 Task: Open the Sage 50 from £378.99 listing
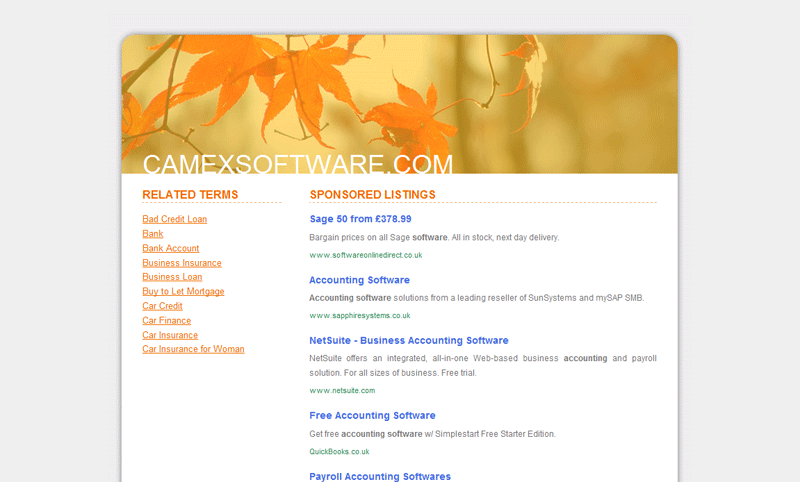[360, 219]
